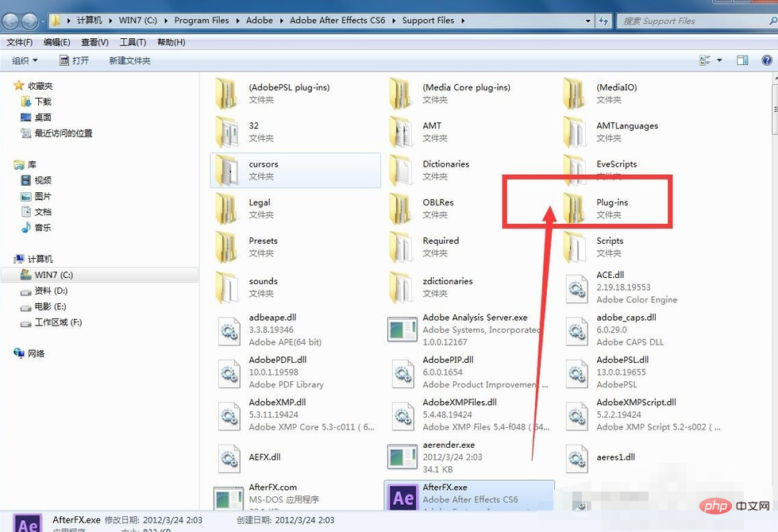Select the AMT folder icon

pyautogui.click(x=400, y=132)
